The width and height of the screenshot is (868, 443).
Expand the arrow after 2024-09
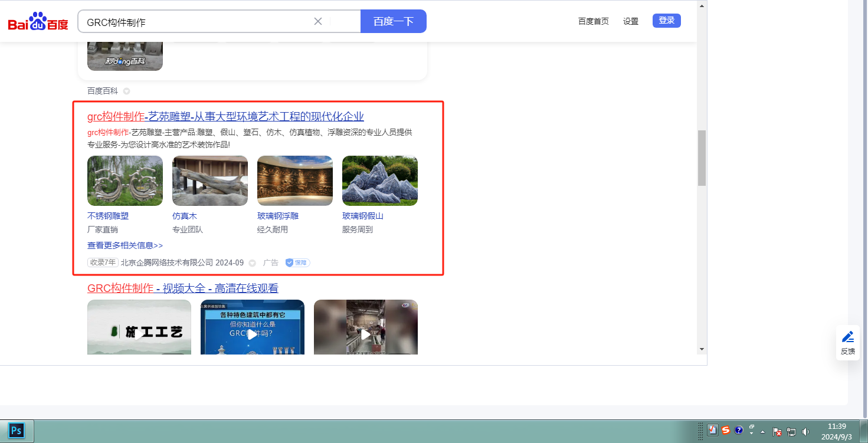click(x=252, y=263)
